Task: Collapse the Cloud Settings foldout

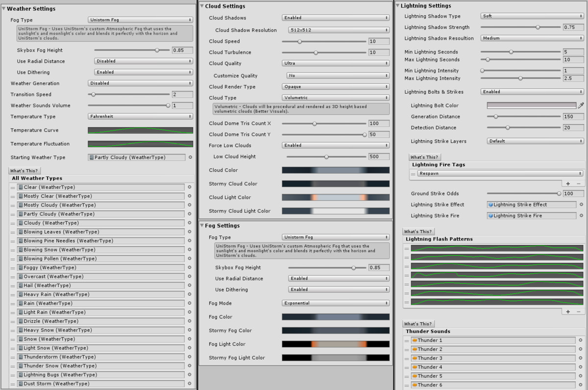Action: click(x=202, y=6)
